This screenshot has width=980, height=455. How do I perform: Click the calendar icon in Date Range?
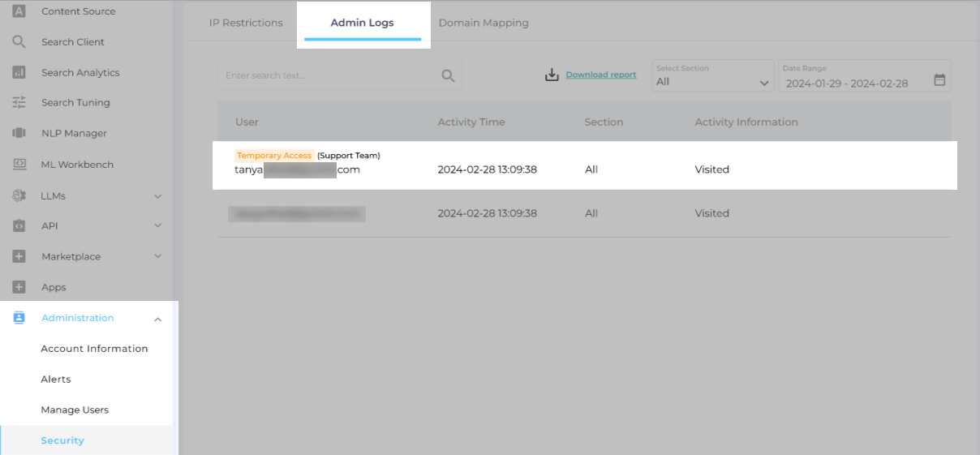[x=939, y=79]
